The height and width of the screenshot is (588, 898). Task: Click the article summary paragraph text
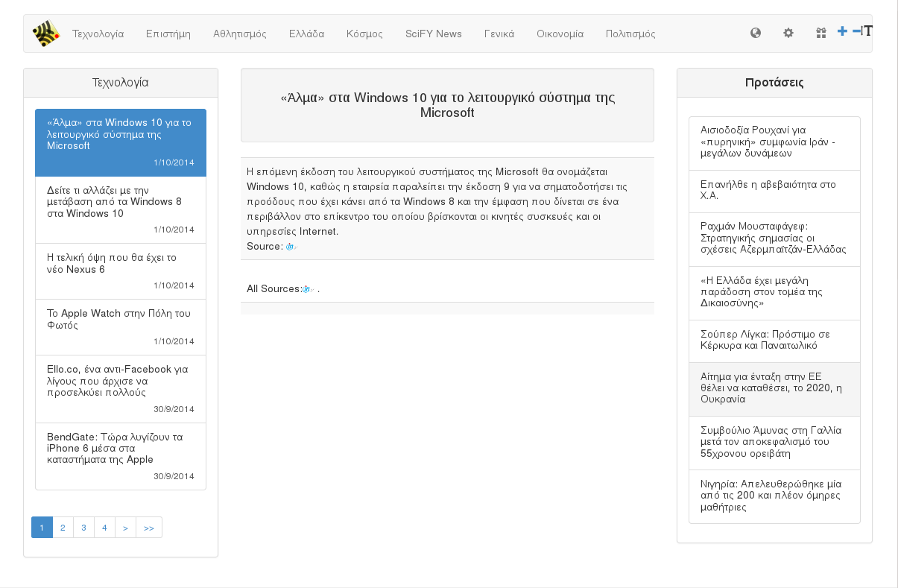pos(437,201)
